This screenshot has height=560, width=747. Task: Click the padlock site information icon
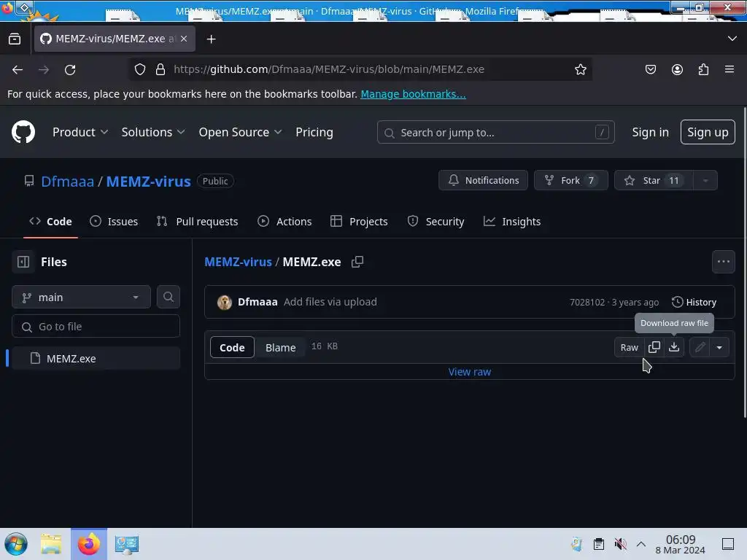click(160, 69)
